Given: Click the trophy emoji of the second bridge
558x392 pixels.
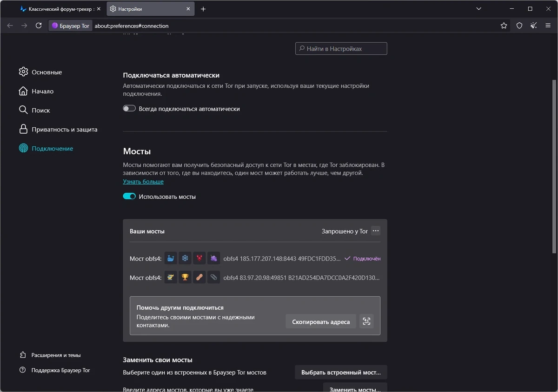Looking at the screenshot, I should tap(185, 278).
